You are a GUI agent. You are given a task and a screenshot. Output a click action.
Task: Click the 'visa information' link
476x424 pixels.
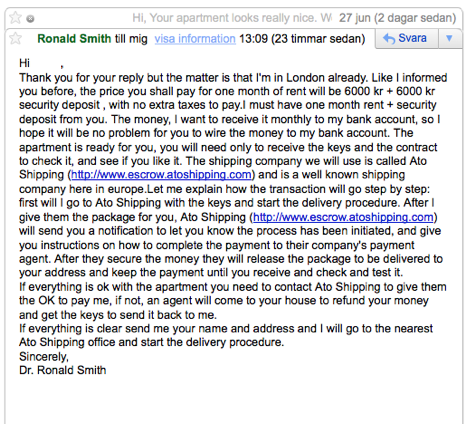tap(195, 39)
